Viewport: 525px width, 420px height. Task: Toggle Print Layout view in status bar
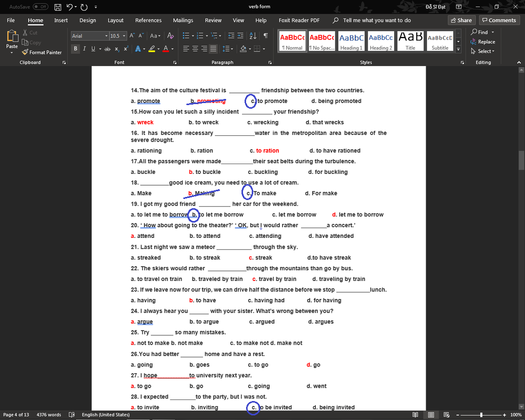click(431, 415)
